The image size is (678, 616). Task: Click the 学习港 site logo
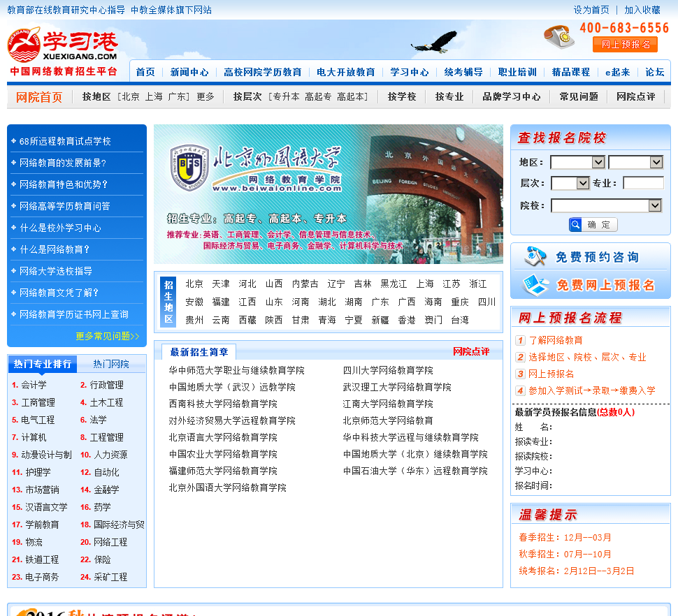click(63, 51)
